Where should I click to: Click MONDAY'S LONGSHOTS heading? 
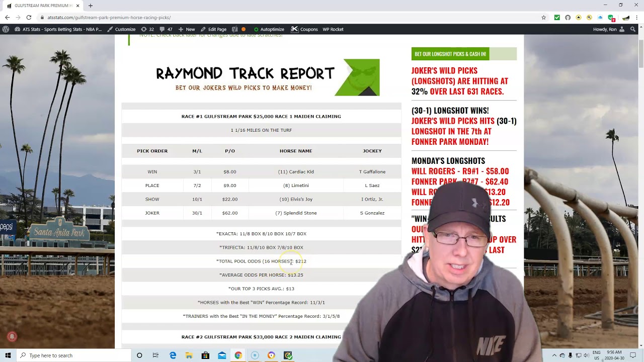[448, 161]
